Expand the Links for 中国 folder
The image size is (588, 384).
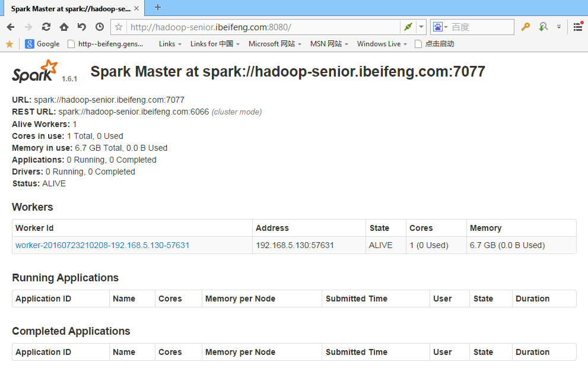point(215,44)
